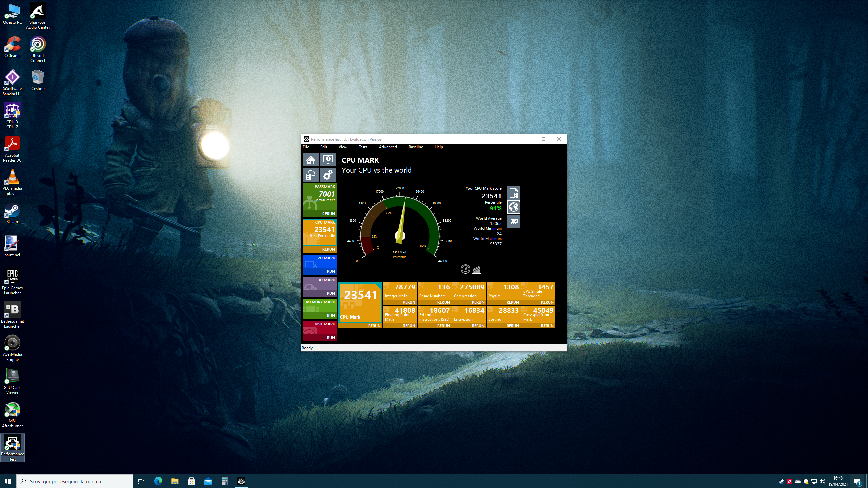Select the world globe comparison icon

513,207
